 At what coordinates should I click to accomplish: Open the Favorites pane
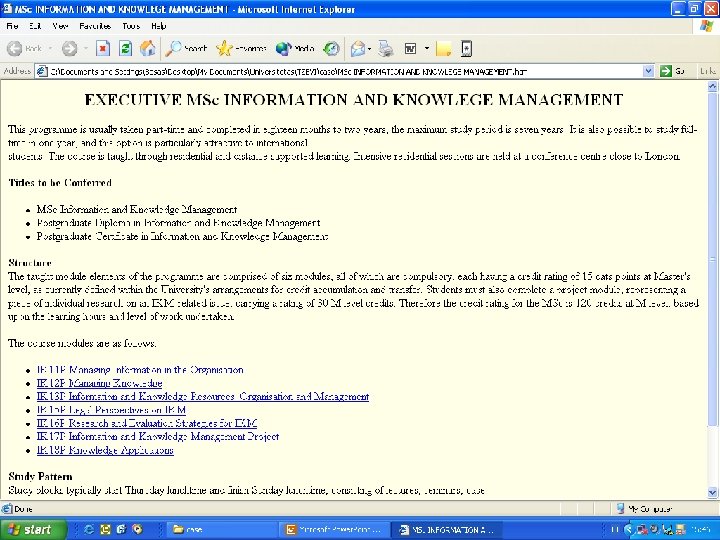(241, 48)
